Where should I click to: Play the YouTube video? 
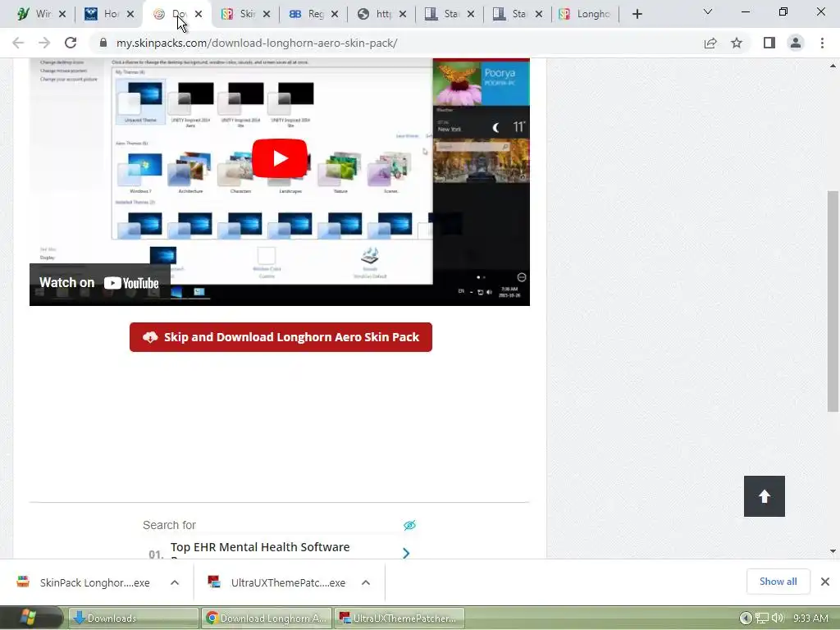click(280, 158)
